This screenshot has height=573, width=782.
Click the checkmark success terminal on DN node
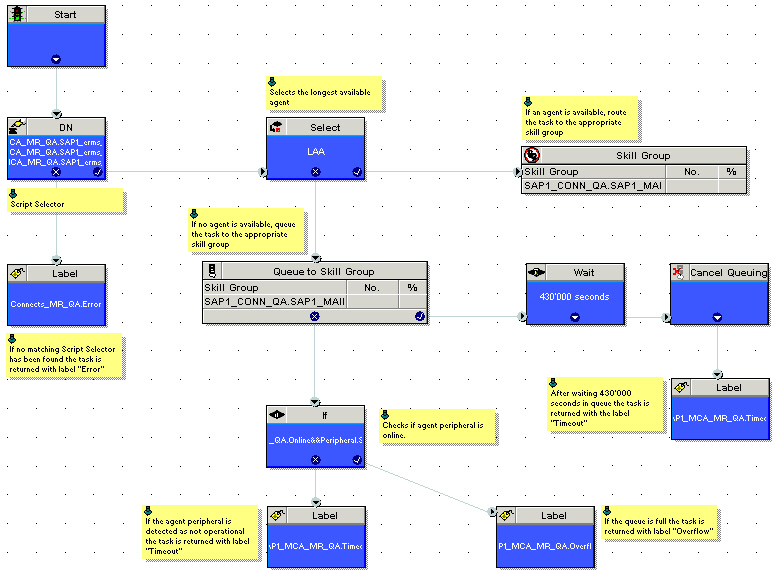[98, 172]
